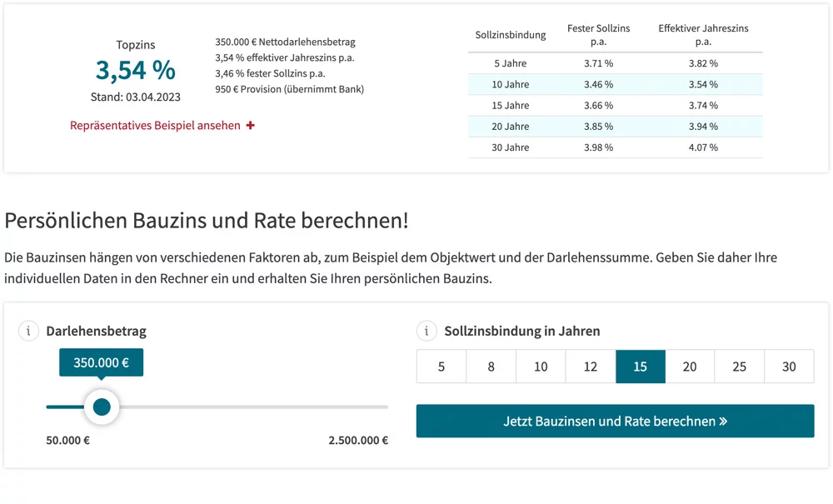This screenshot has height=504, width=833.
Task: Pick 20 years Sollzinsbindung
Action: [690, 367]
